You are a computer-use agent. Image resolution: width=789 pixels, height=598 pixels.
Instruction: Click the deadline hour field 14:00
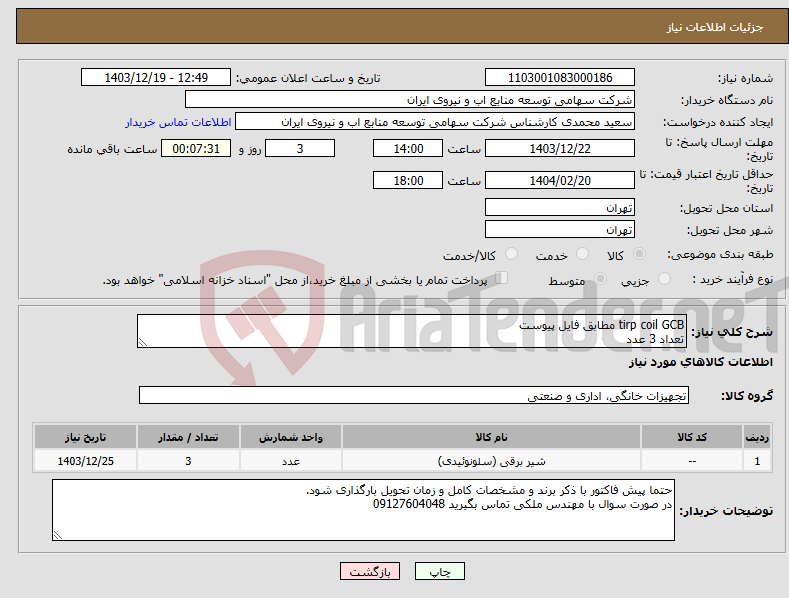408,148
